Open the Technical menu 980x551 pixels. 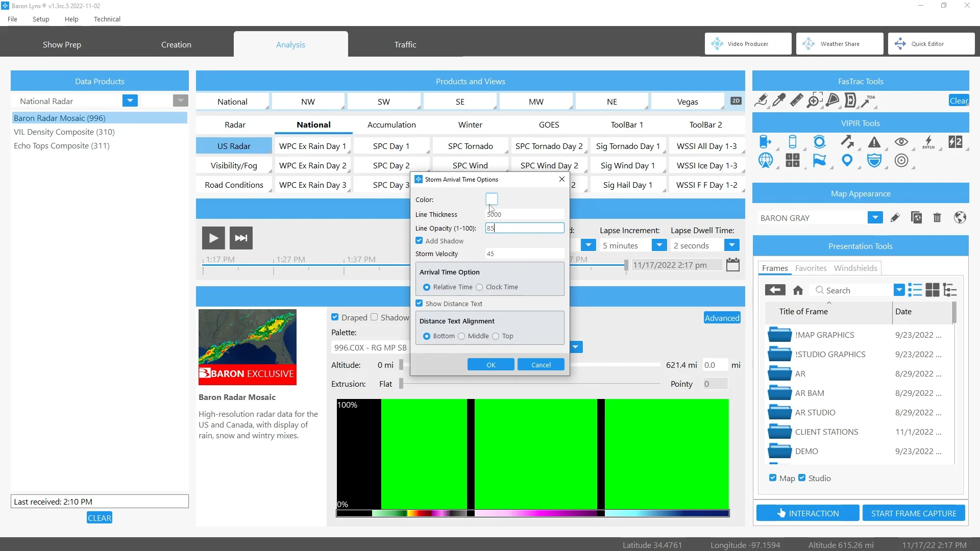[x=107, y=19]
